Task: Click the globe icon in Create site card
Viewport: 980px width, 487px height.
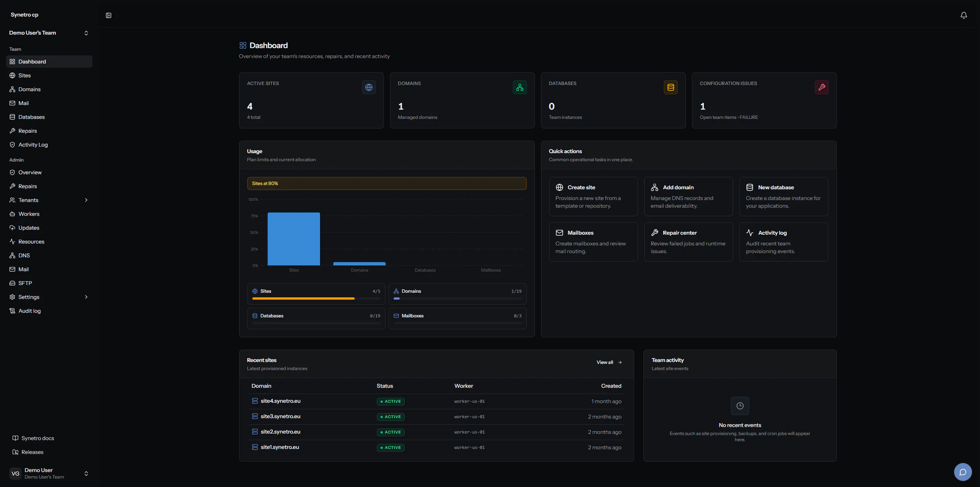Action: click(x=560, y=187)
